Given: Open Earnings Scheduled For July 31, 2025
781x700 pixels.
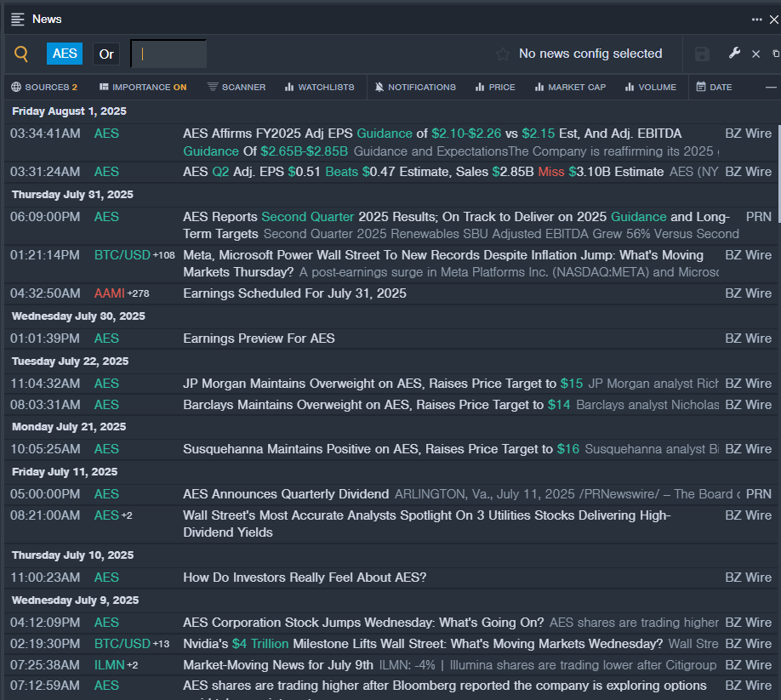Looking at the screenshot, I should (x=295, y=293).
